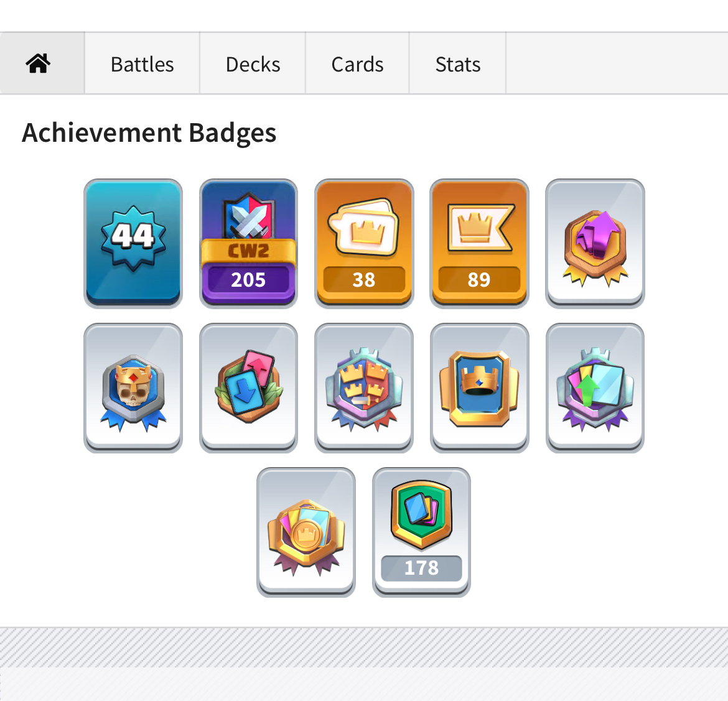Viewport: 728px width, 701px height.
Task: Click the 178 count label under shield badge
Action: click(422, 568)
